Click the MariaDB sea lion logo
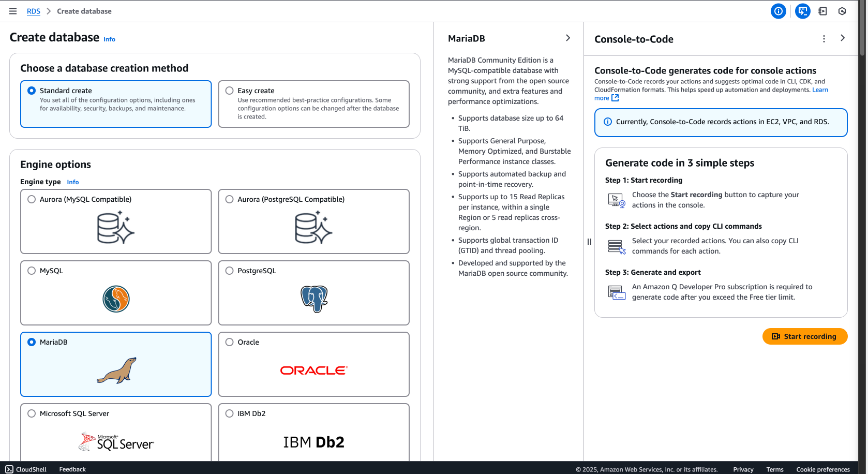The width and height of the screenshot is (868, 474). coord(116,371)
